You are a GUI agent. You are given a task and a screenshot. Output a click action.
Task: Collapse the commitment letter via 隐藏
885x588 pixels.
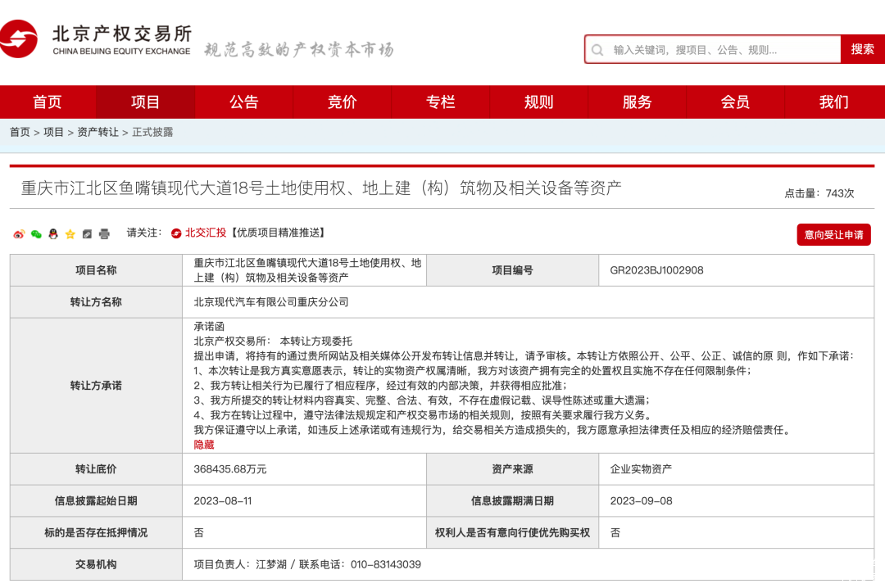204,444
